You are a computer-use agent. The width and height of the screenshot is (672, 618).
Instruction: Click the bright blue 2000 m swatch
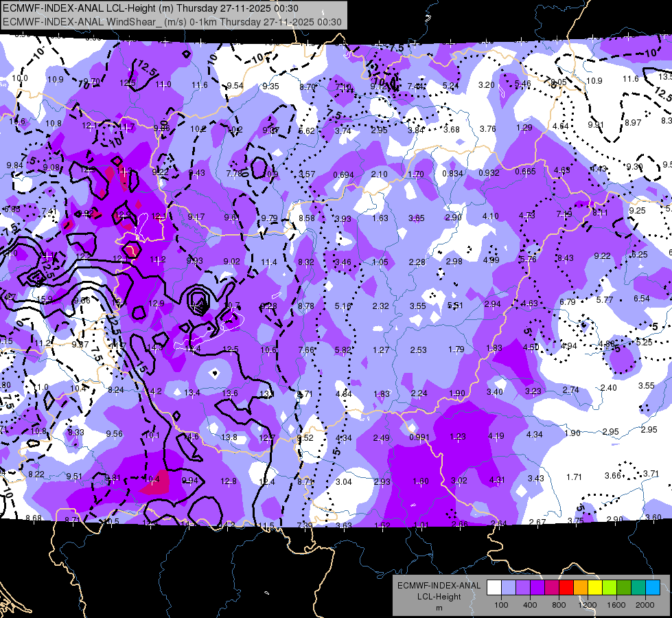tap(653, 588)
